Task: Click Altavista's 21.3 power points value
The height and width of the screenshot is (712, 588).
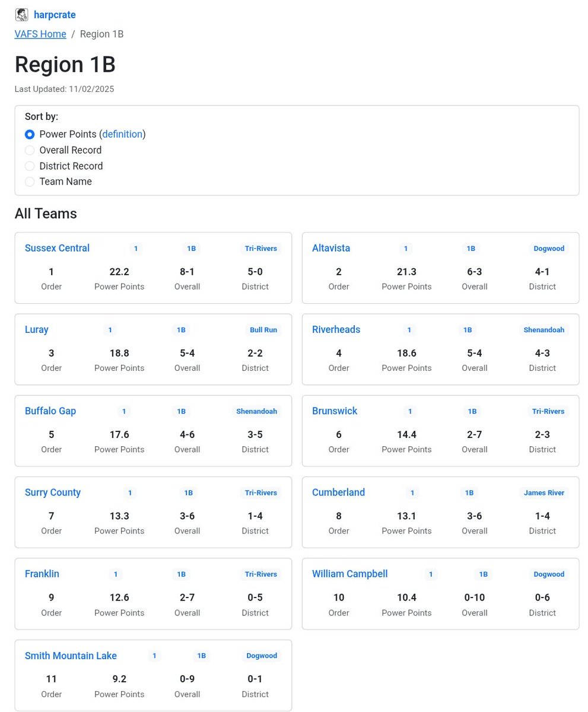Action: 406,272
